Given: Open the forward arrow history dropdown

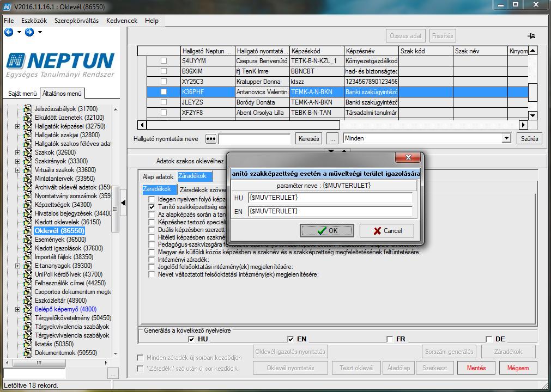Looking at the screenshot, I should (40, 32).
